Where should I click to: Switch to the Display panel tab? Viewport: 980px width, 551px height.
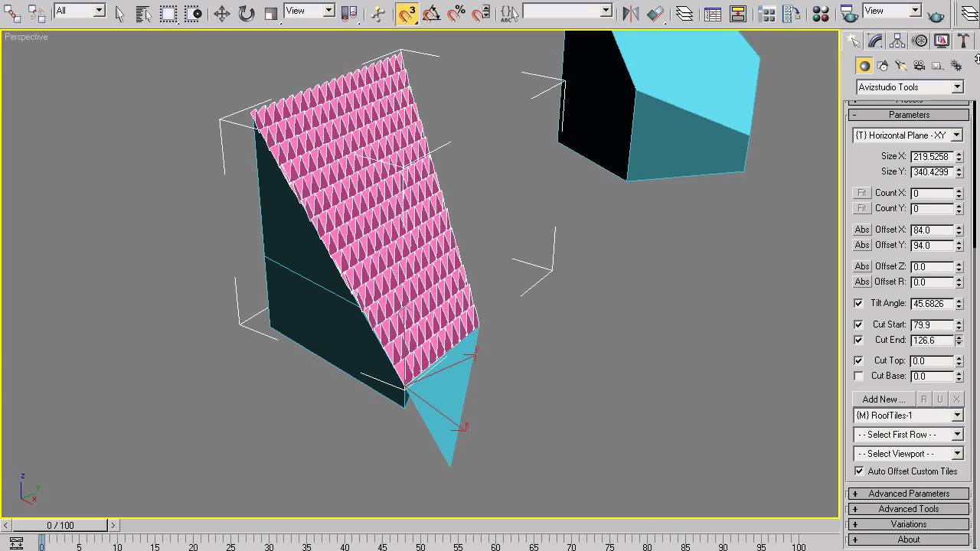(x=942, y=41)
